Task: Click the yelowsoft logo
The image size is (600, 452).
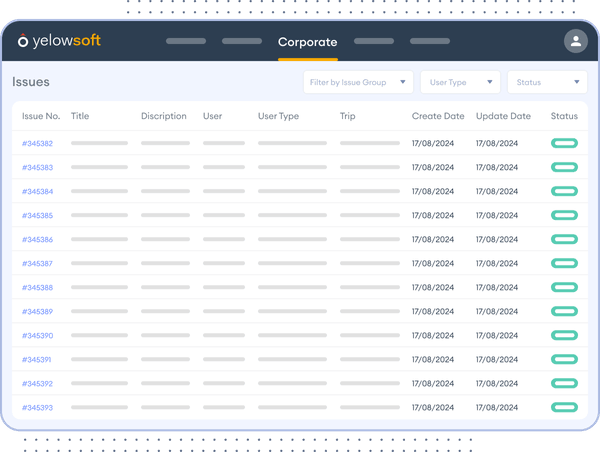Action: 60,41
